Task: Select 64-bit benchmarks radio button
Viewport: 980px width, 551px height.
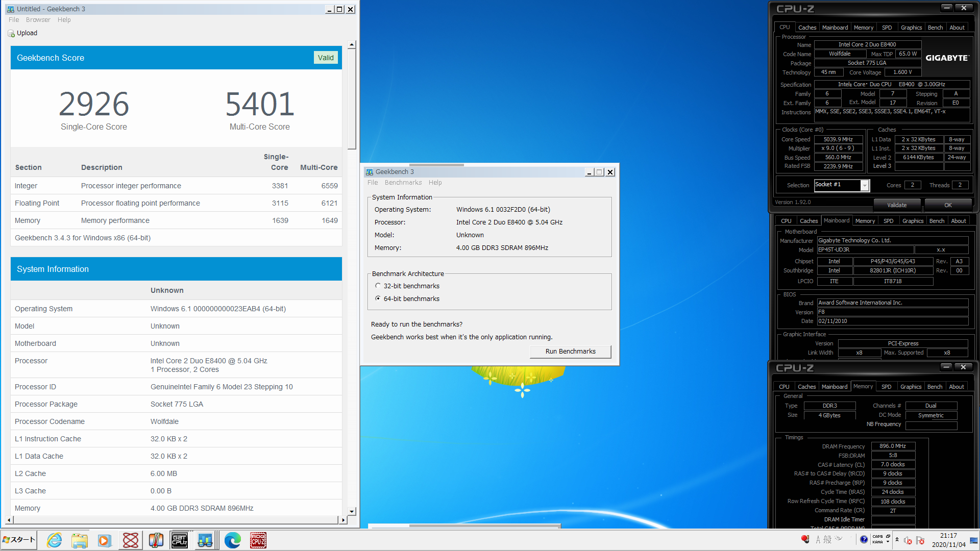Action: pyautogui.click(x=378, y=298)
